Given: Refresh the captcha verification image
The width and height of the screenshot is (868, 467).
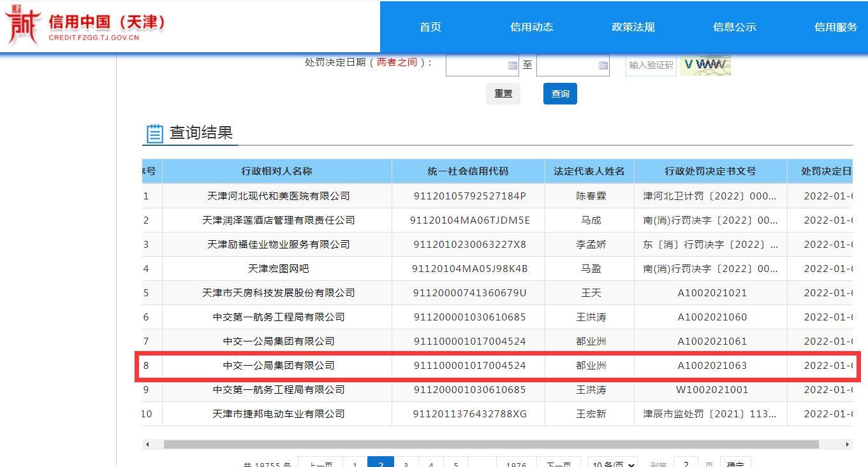Looking at the screenshot, I should pyautogui.click(x=705, y=65).
